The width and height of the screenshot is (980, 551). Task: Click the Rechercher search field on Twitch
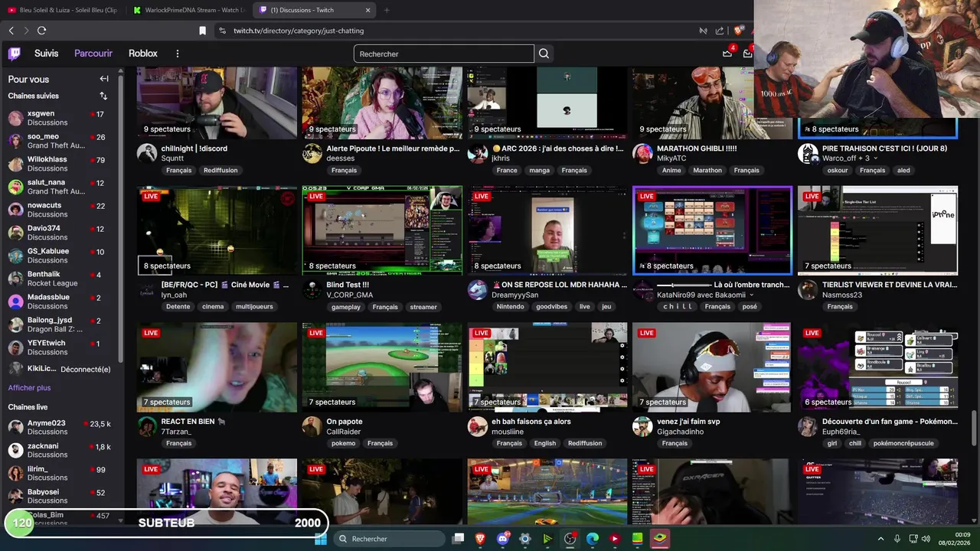(x=444, y=54)
